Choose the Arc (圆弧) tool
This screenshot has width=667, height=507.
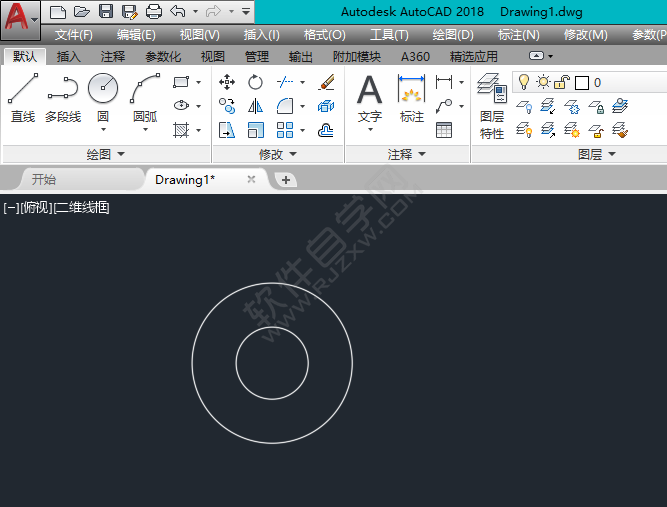coord(145,97)
